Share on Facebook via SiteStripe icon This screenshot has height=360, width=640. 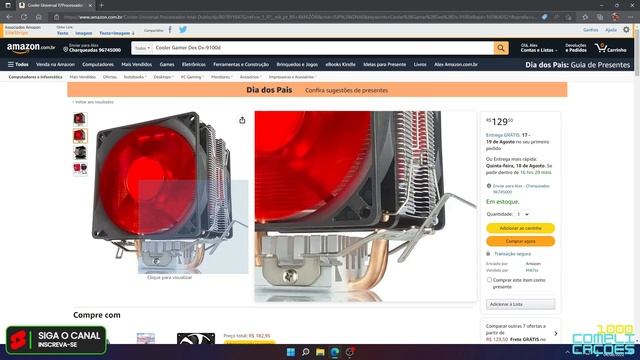[170, 30]
